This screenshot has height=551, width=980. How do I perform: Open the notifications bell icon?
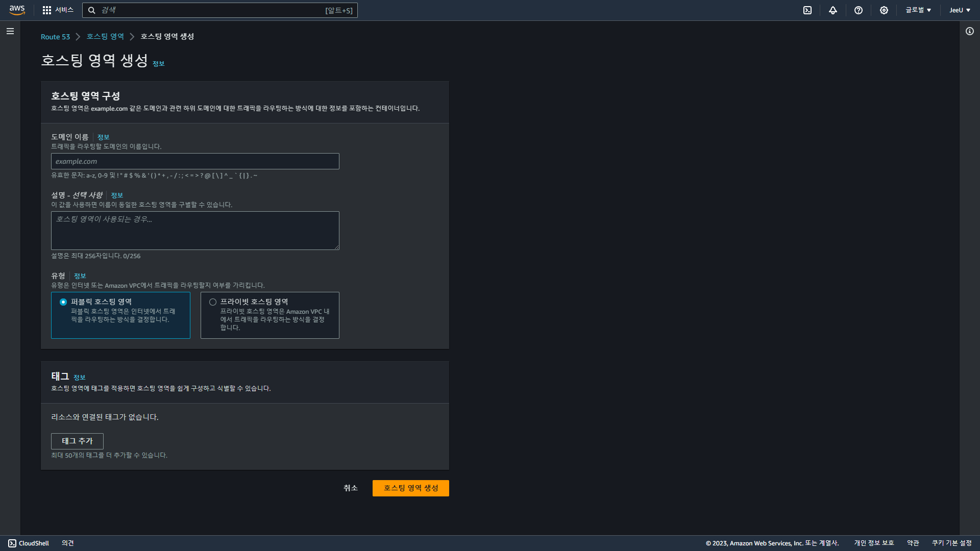coord(833,10)
